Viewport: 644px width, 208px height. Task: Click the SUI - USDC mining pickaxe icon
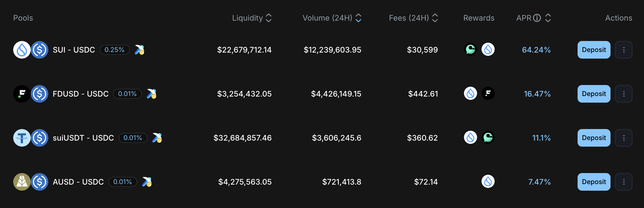point(139,50)
